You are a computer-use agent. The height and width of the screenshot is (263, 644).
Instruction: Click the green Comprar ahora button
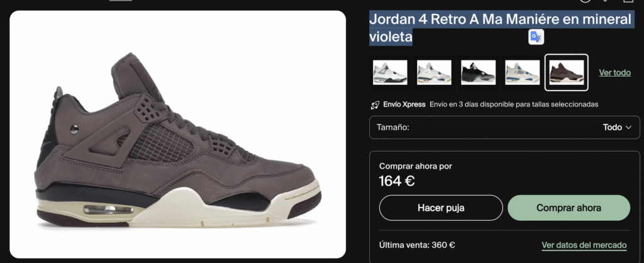point(569,208)
